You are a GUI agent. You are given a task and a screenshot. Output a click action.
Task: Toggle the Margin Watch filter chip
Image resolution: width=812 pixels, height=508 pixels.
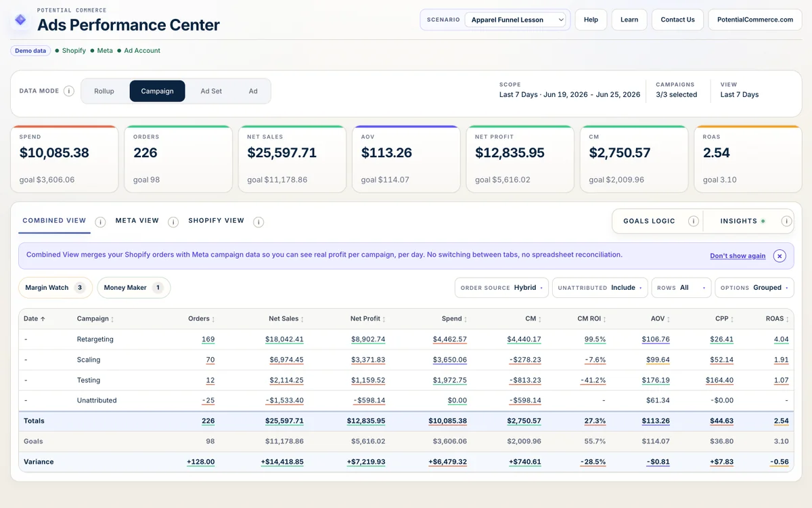click(x=55, y=288)
